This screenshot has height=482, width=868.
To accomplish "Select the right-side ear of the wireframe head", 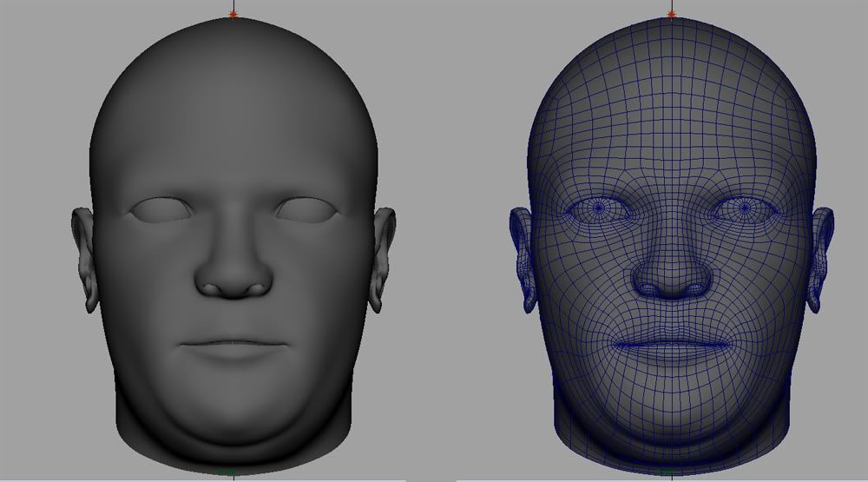I will click(820, 258).
